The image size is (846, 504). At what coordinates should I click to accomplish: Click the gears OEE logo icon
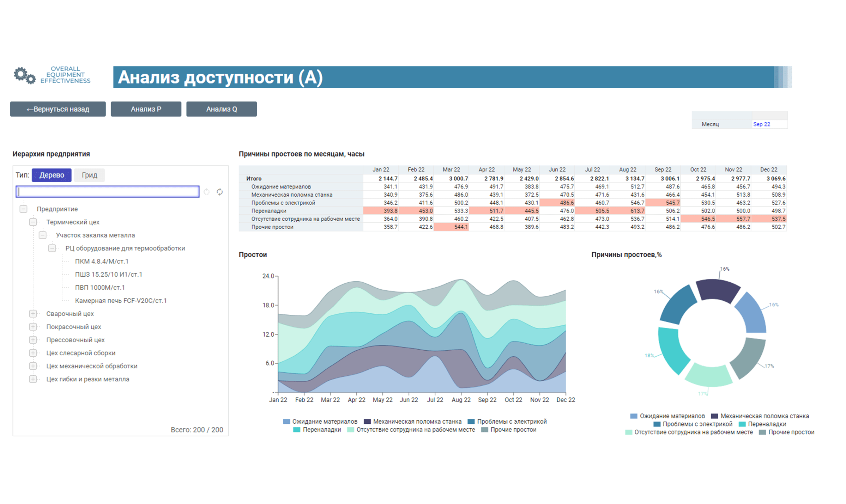point(24,75)
